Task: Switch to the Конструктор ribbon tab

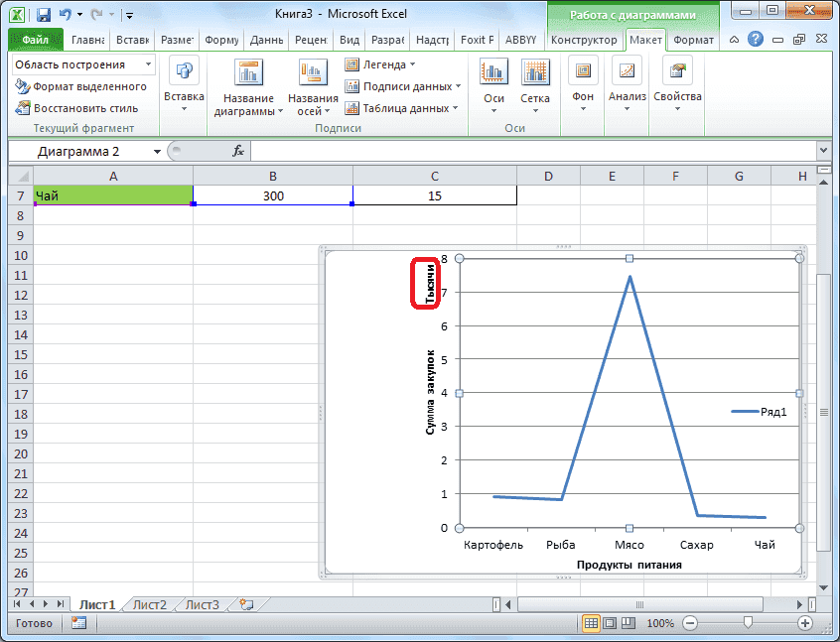Action: click(585, 41)
